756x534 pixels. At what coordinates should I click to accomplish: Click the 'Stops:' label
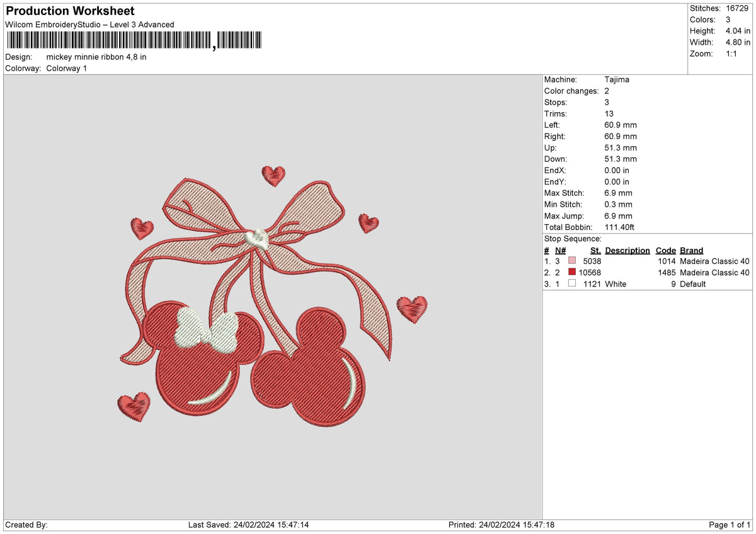tap(556, 102)
